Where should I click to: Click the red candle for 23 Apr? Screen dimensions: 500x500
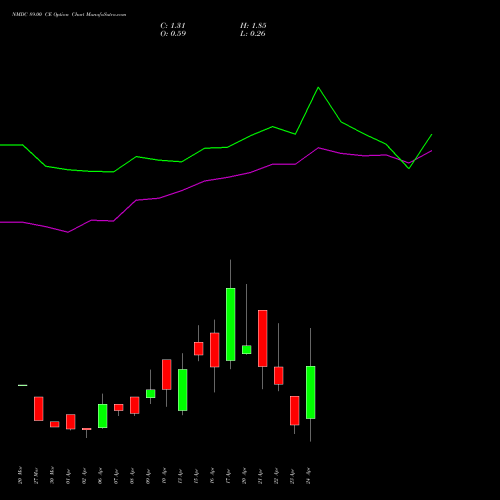tap(295, 411)
